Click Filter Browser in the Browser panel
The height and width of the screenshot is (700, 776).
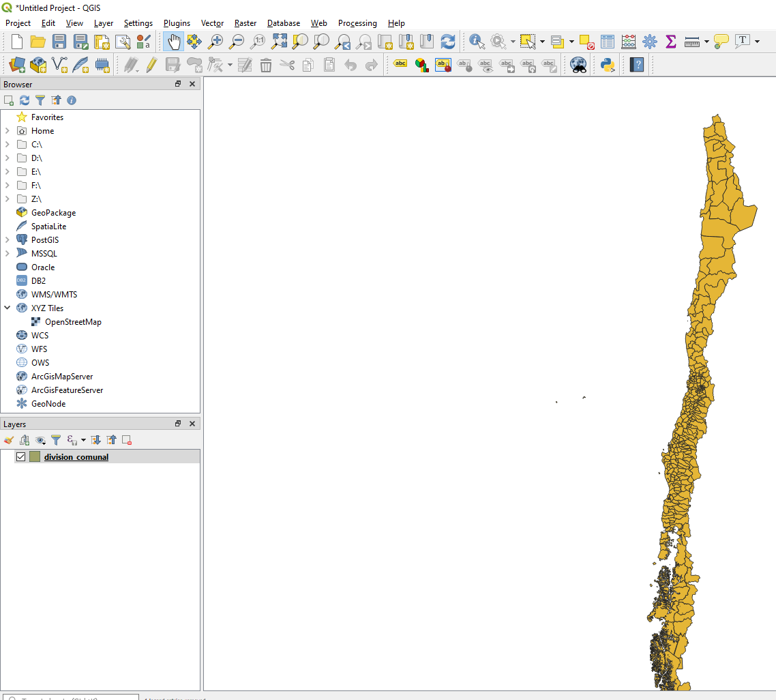click(x=40, y=100)
